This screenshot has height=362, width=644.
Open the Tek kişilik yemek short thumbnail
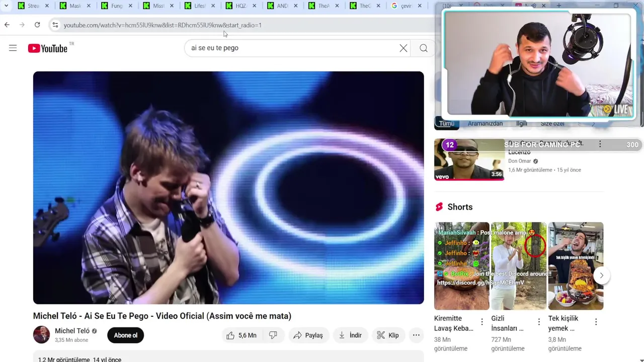(x=576, y=266)
